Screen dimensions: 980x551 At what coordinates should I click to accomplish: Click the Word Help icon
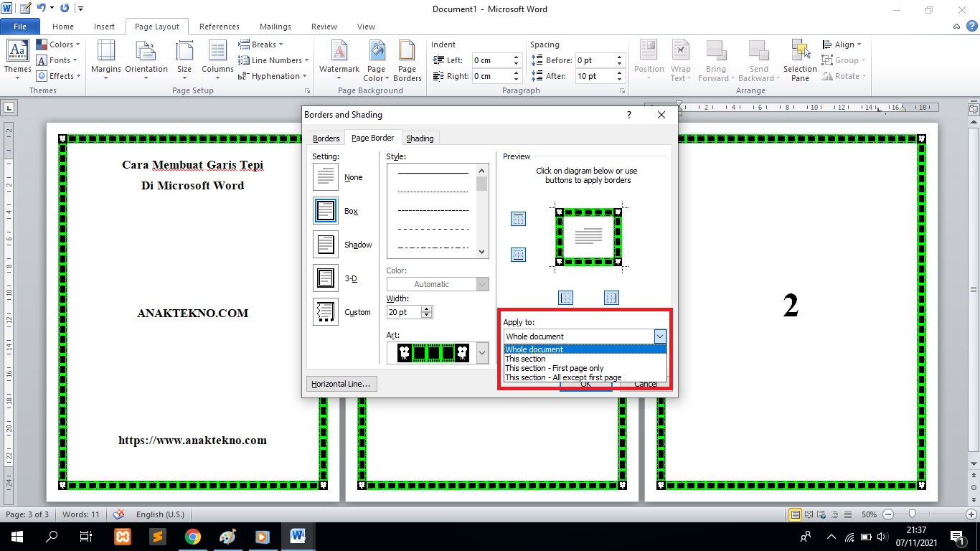(x=972, y=27)
